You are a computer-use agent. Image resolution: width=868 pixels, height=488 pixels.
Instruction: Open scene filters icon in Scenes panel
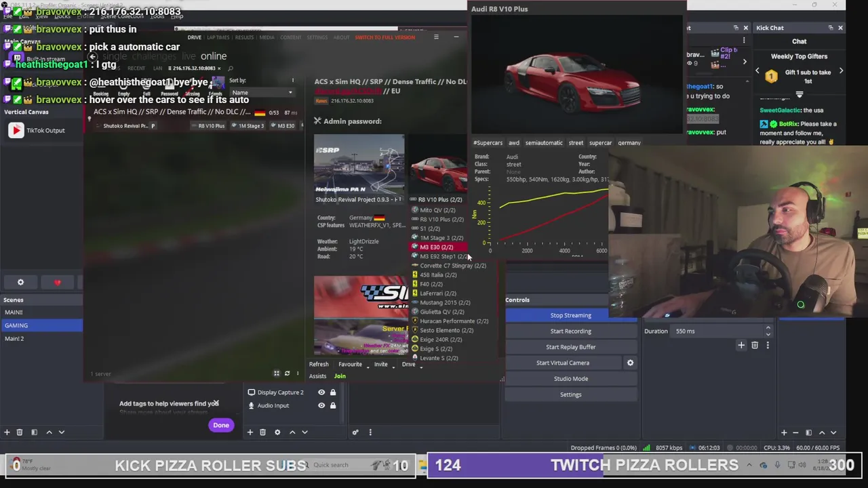click(34, 432)
